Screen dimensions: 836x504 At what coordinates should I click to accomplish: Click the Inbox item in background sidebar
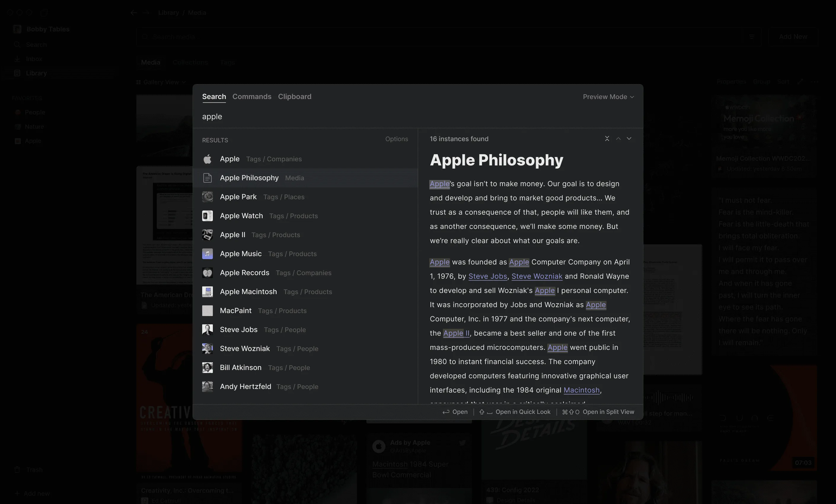click(34, 59)
